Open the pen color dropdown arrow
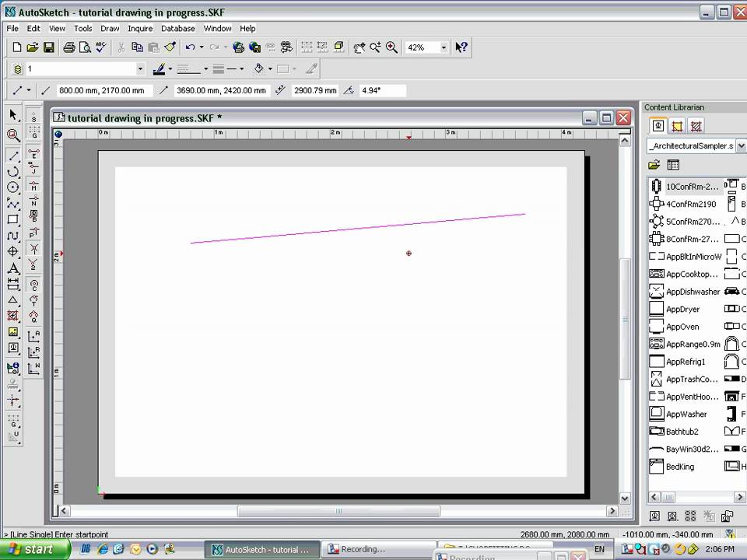The image size is (747, 560). (170, 69)
